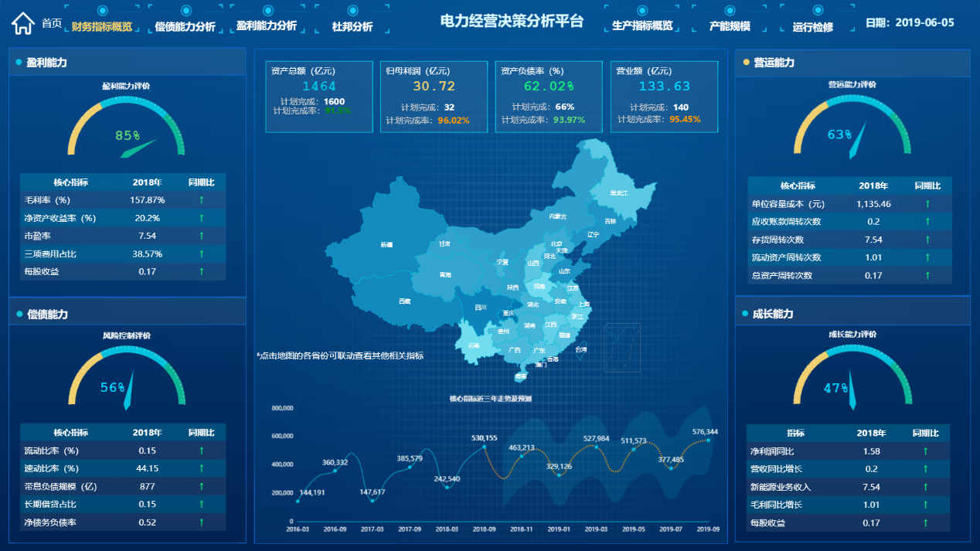Click the icon on the 成长能力 panel header
This screenshot has width=980, height=551.
point(747,311)
